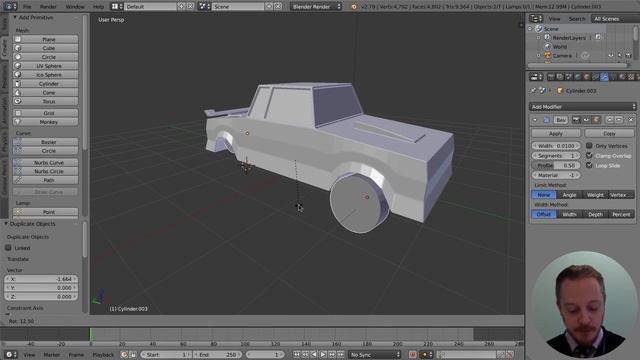Toggle Camera visibility eye in outliner

point(611,56)
